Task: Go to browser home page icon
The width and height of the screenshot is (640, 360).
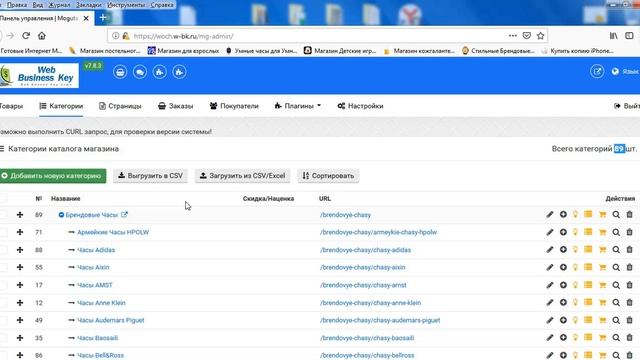Action: tap(42, 36)
